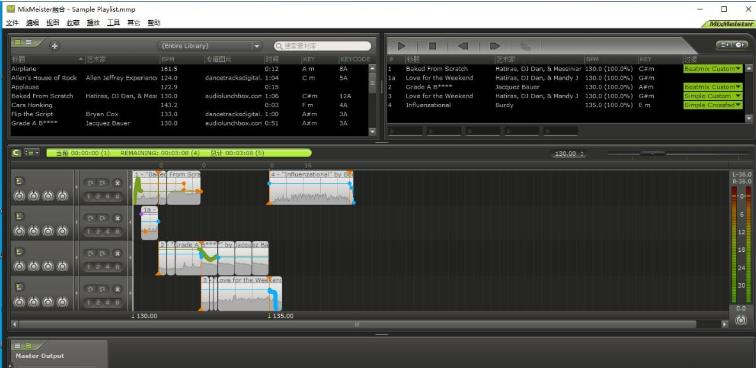Skip to previous track in playlist
The width and height of the screenshot is (756, 368).
point(463,46)
